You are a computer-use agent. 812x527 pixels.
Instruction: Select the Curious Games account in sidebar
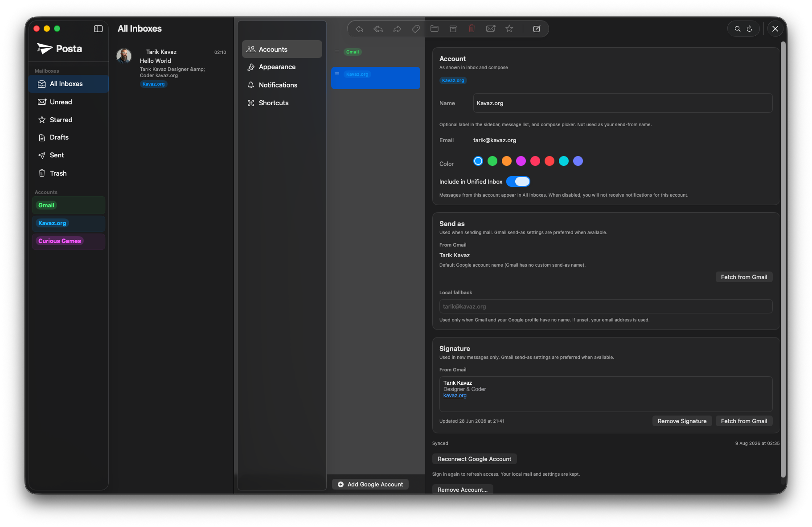(x=69, y=241)
